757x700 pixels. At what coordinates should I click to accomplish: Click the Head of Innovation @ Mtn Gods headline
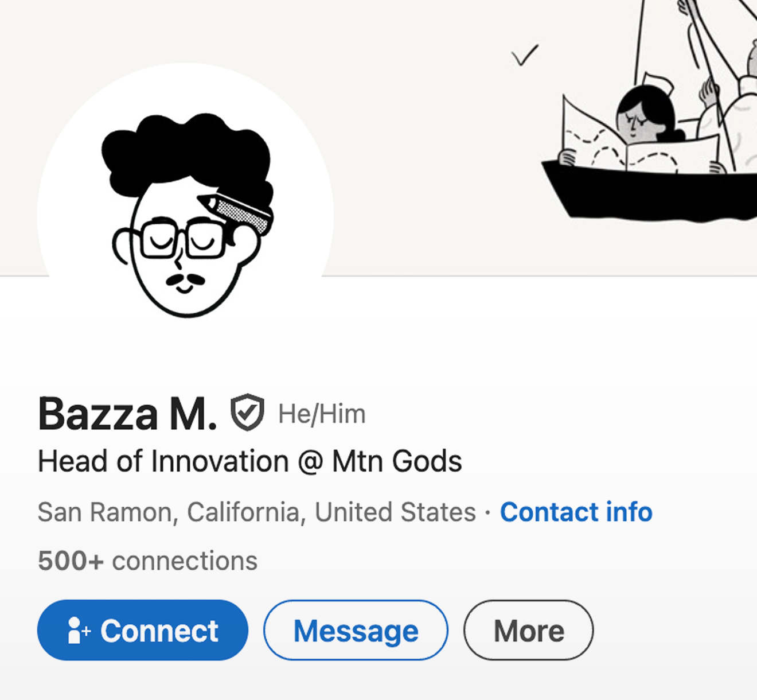click(x=249, y=461)
